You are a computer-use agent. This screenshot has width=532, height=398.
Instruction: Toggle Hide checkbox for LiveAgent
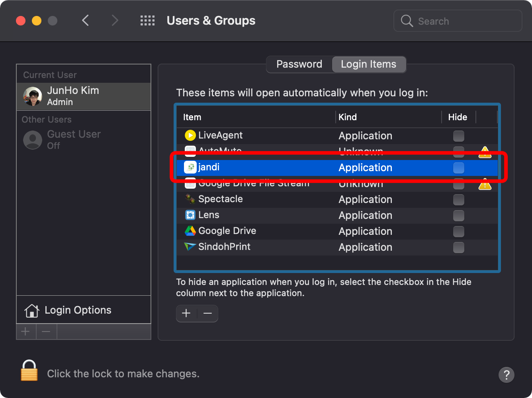coord(459,136)
